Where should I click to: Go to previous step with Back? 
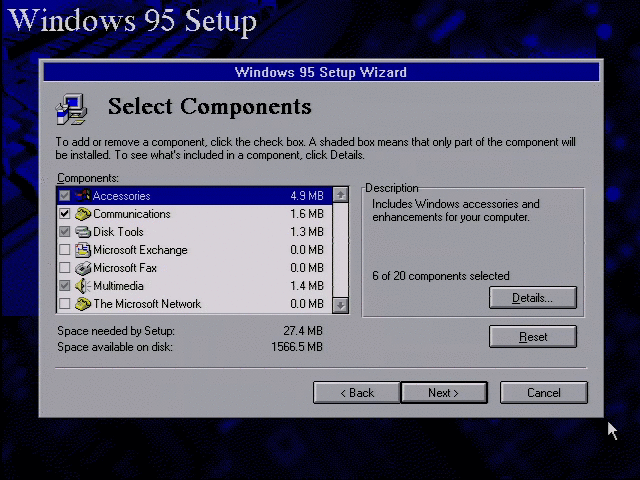[357, 393]
